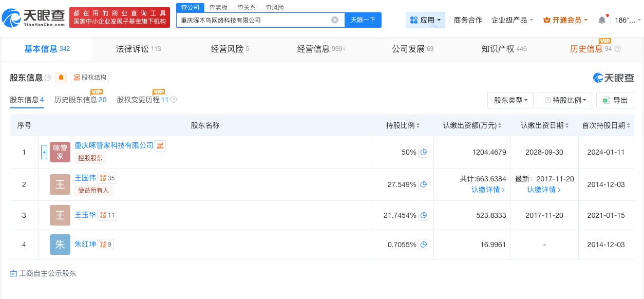Image resolution: width=644 pixels, height=299 pixels.
Task: Click the 受益所有人 tag
Action: coord(93,191)
